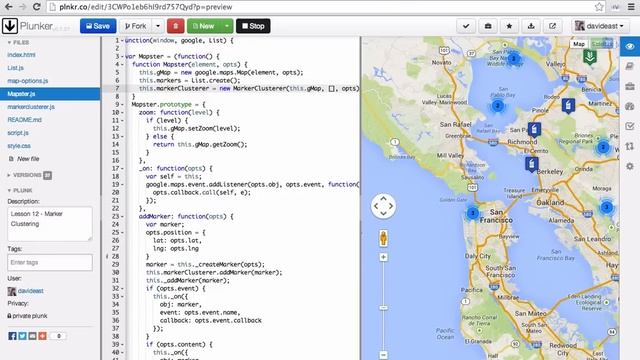Screen dimensions: 640x360
Task: Share the plunk on Google Plus
Action: [42, 336]
